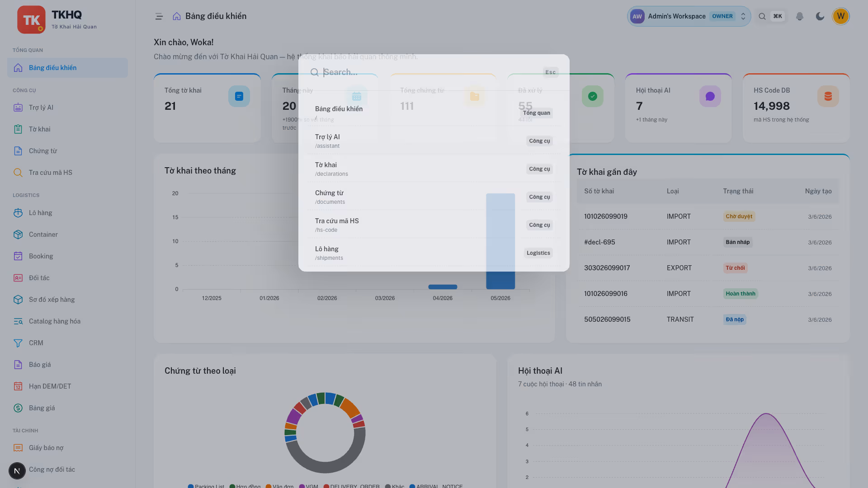Collapse sidebar with hamburger icon
Screen dimensions: 868x488
coord(159,16)
